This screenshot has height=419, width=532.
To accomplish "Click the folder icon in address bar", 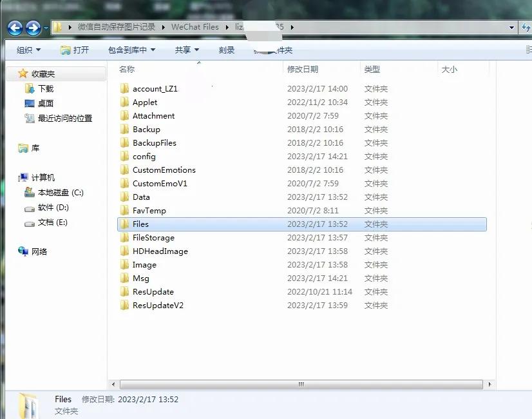I will pyautogui.click(x=58, y=27).
